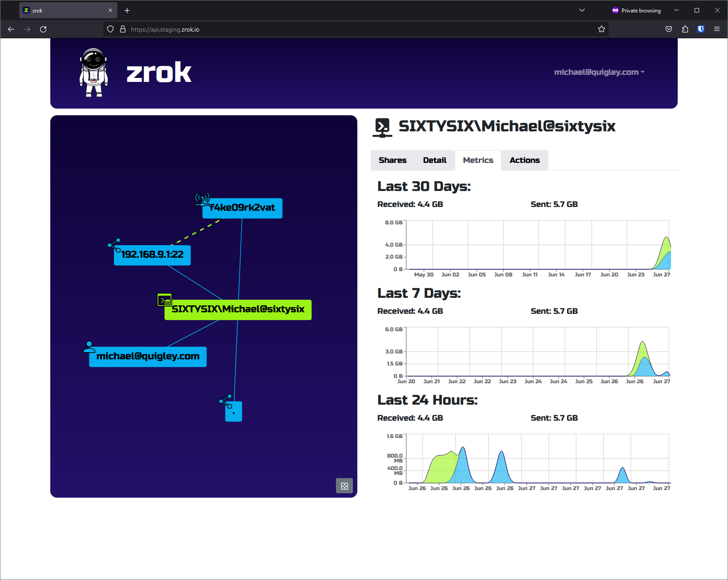
Task: Click the bookmark star icon in address bar
Action: 602,29
